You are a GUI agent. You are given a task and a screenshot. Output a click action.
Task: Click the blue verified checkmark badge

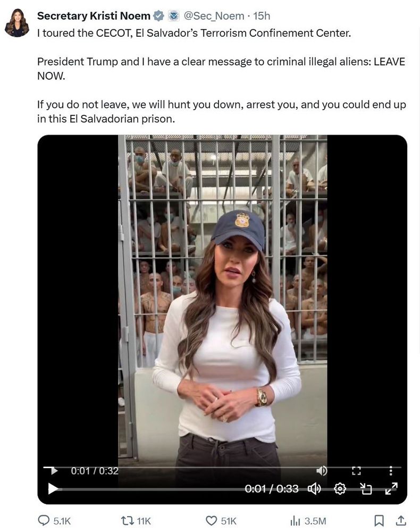coord(158,15)
